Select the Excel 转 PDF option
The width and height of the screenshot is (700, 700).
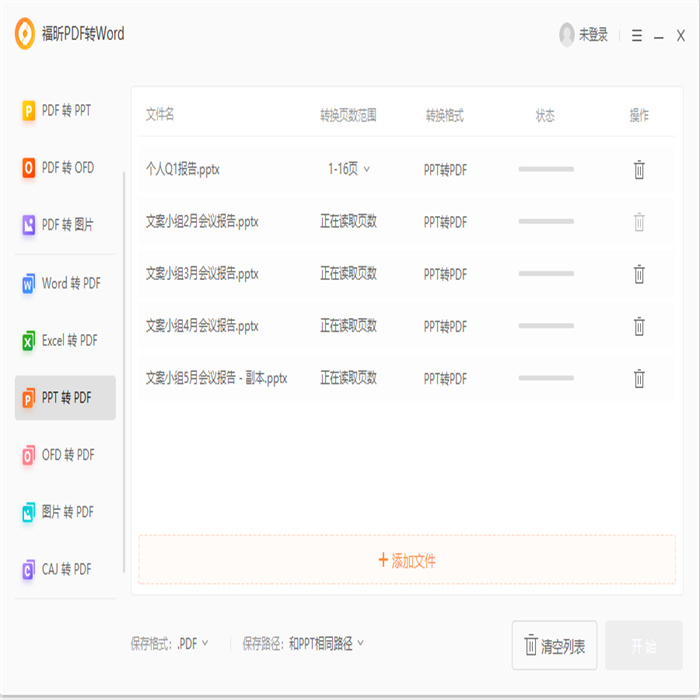click(67, 341)
